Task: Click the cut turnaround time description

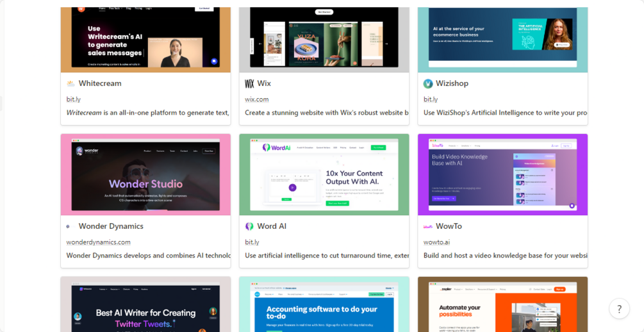Action: (x=327, y=256)
